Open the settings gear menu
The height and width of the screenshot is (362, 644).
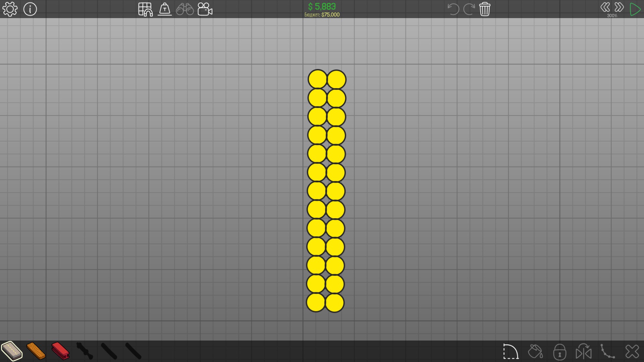[10, 9]
